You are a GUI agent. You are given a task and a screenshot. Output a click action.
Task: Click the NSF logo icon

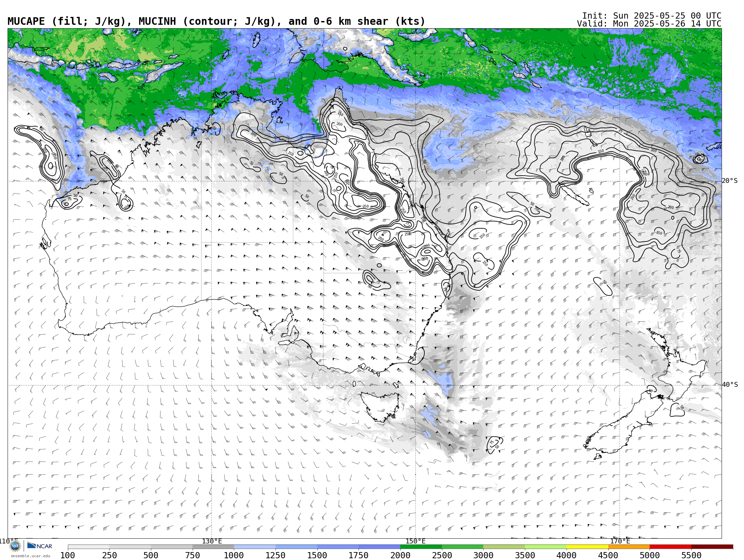coord(15,546)
